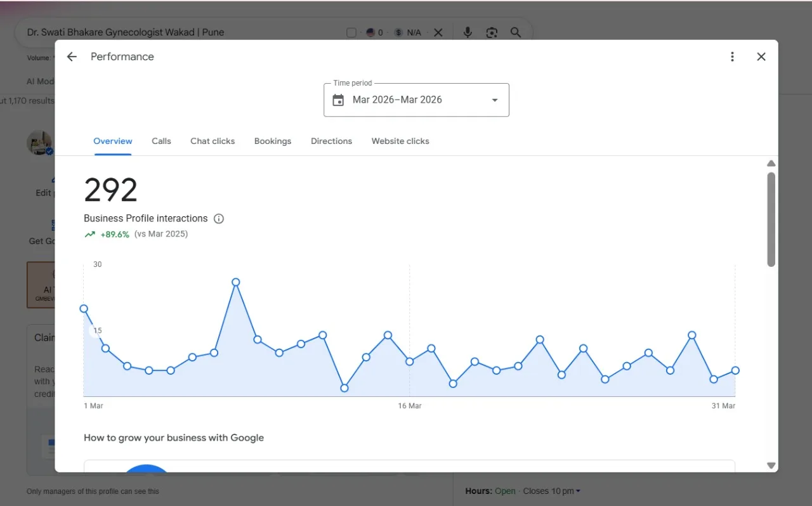Click the peak data point on the chart
Screen dimensions: 812x506
(x=236, y=282)
